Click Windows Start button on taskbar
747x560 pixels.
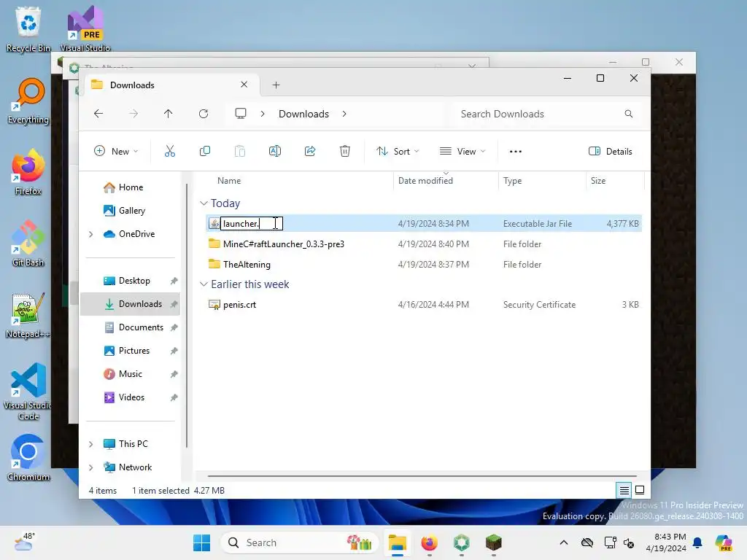tap(201, 542)
